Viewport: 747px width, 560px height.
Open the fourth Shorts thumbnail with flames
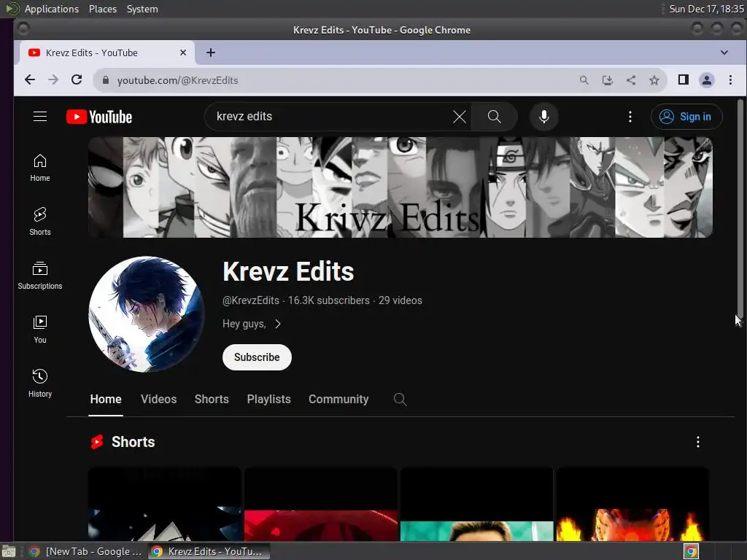click(x=632, y=504)
